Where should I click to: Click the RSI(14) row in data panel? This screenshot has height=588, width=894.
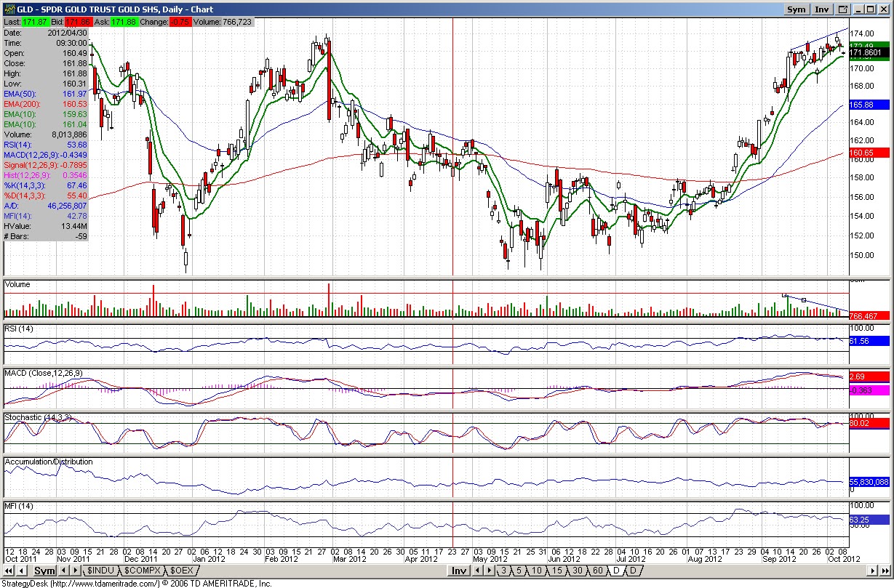tap(46, 145)
